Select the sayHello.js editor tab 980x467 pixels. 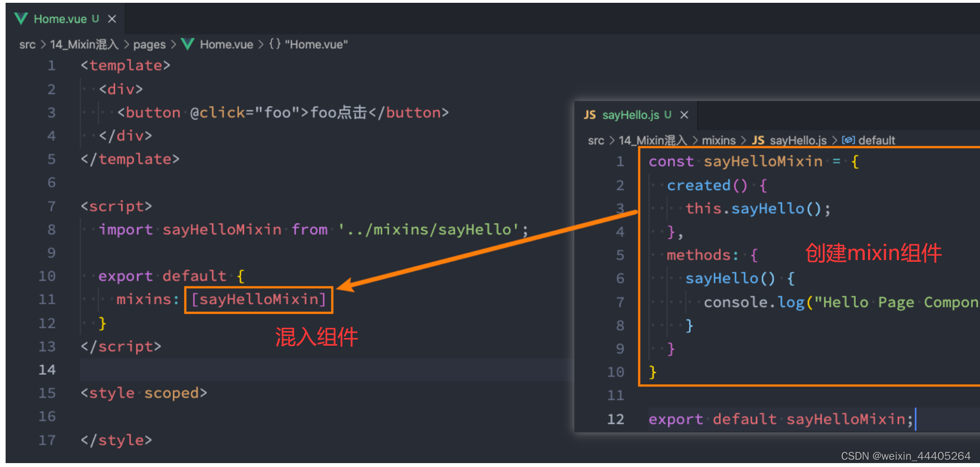coord(636,115)
